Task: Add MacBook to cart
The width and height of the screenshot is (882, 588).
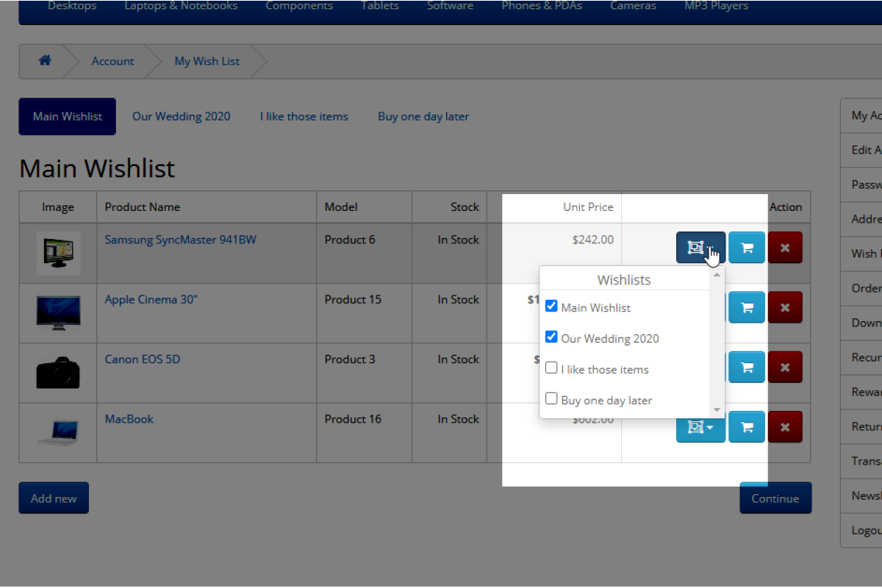Action: [747, 427]
